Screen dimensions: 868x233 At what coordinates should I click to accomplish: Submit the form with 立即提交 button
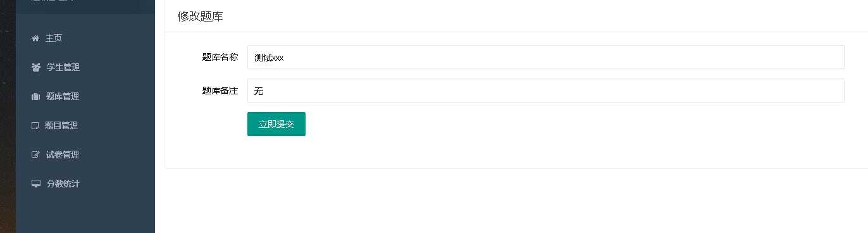click(276, 124)
